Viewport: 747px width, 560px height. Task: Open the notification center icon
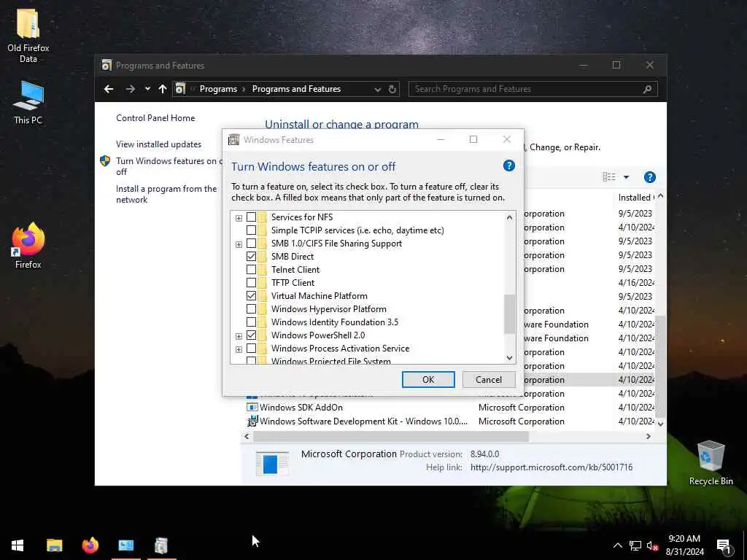click(724, 546)
